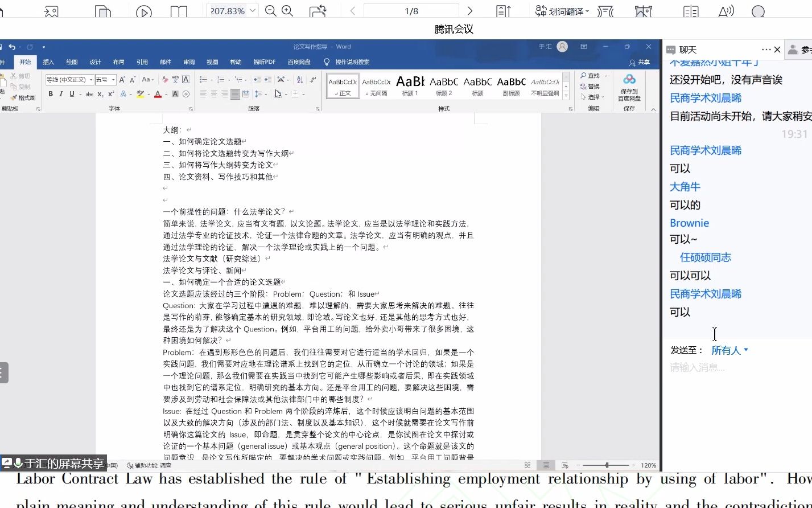Apply the 标题 1 style
Image resolution: width=812 pixels, height=508 pixels.
410,86
